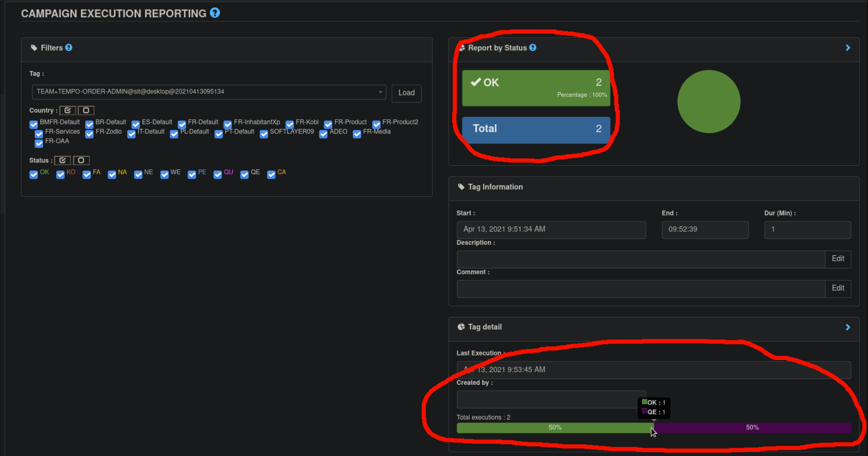Toggle the FR-Kobi country checkbox
This screenshot has width=868, height=456.
(x=289, y=125)
